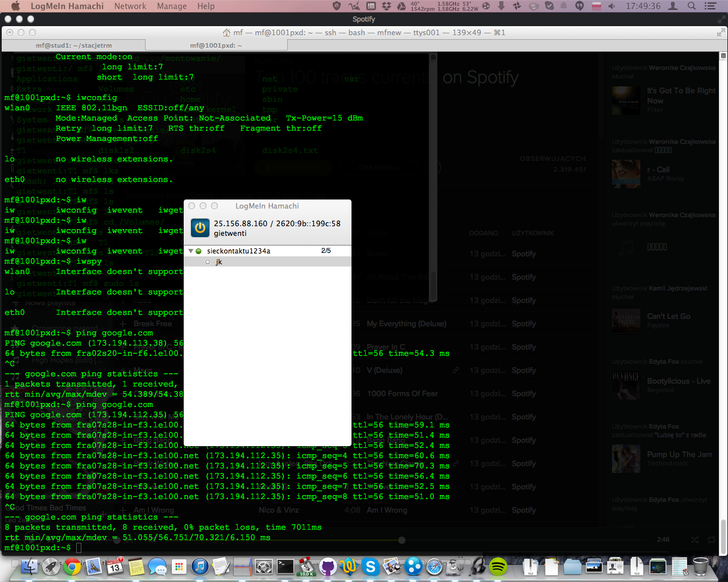Click the sieckontaktu1234a network name

click(238, 251)
